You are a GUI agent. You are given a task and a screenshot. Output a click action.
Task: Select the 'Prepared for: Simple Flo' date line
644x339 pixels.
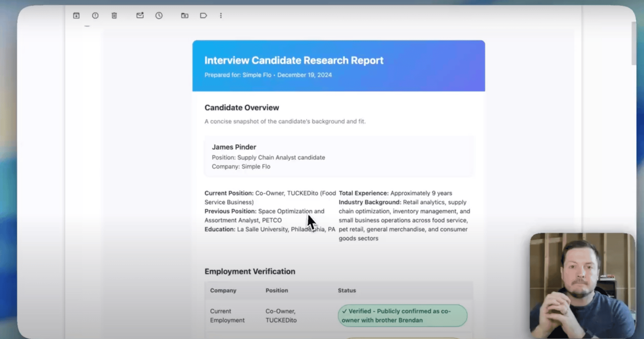tap(268, 75)
